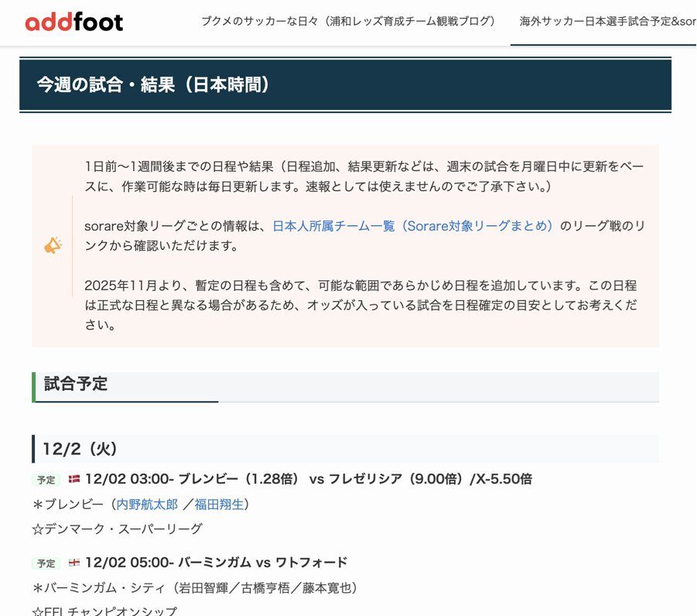Screen dimensions: 697x616
Task: Click the paragraph starting 1日前〜1週間後まで
Action: 364,176
